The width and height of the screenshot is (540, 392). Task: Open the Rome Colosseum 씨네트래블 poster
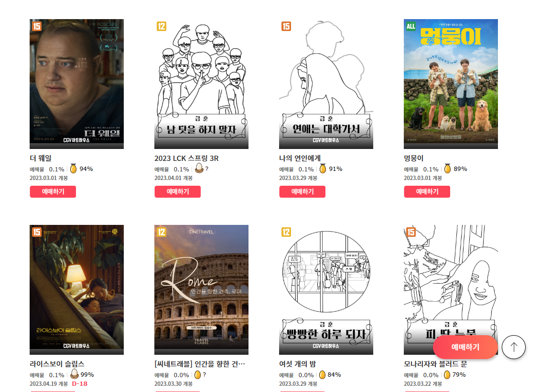point(202,290)
